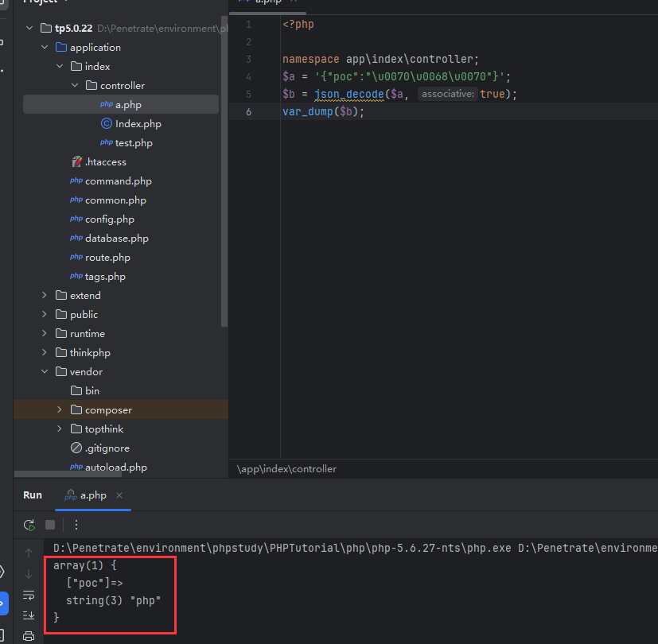Collapse the tp5.0.22 project root
658x644 pixels.
[29, 28]
